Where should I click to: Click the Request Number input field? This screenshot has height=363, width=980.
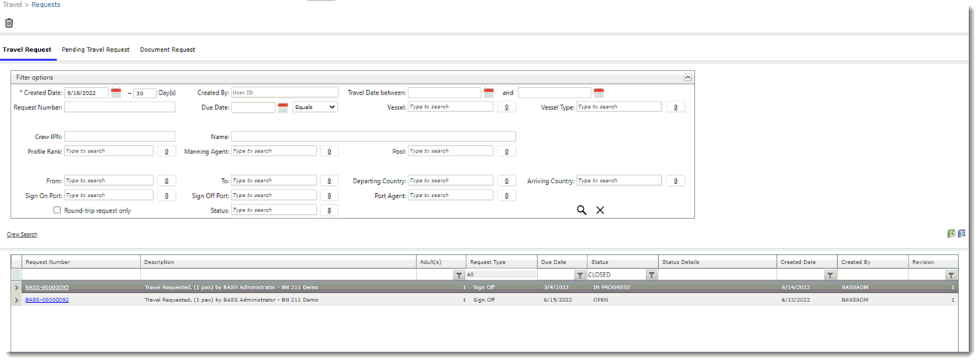(x=120, y=107)
